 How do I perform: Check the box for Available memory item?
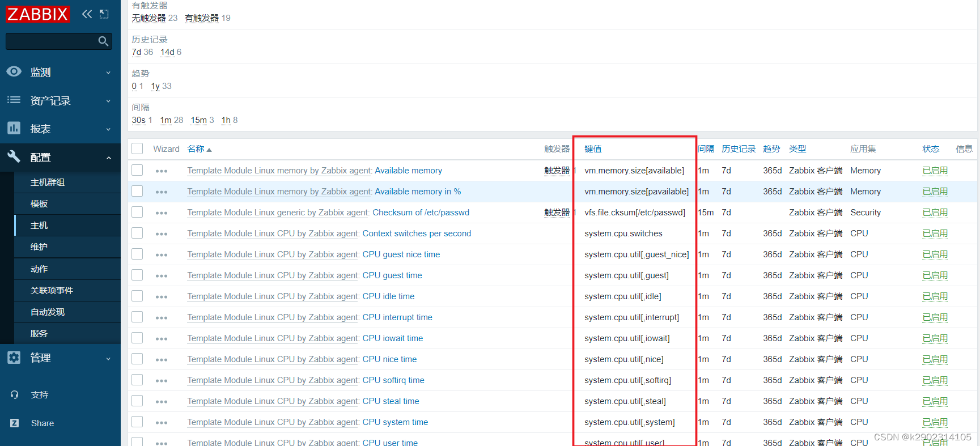137,170
